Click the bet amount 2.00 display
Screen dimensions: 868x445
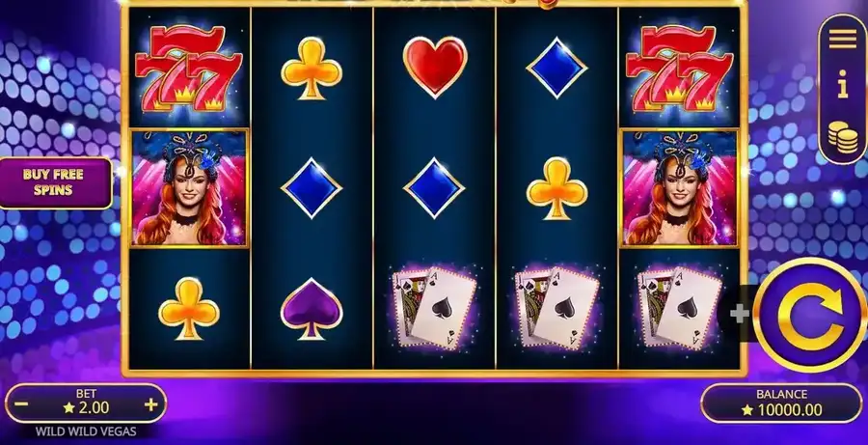(87, 408)
